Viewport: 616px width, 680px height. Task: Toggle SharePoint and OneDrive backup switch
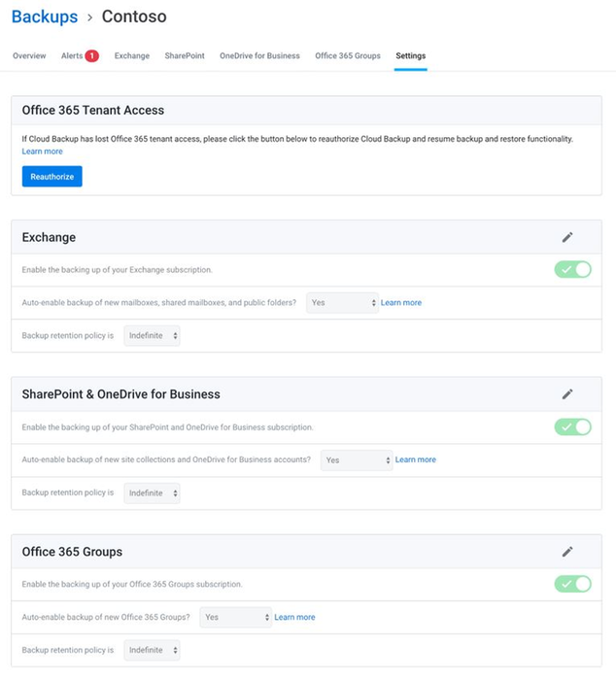pos(572,426)
